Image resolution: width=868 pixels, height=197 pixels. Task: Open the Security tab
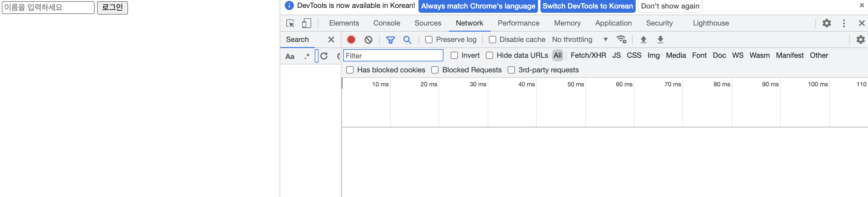[x=659, y=23]
